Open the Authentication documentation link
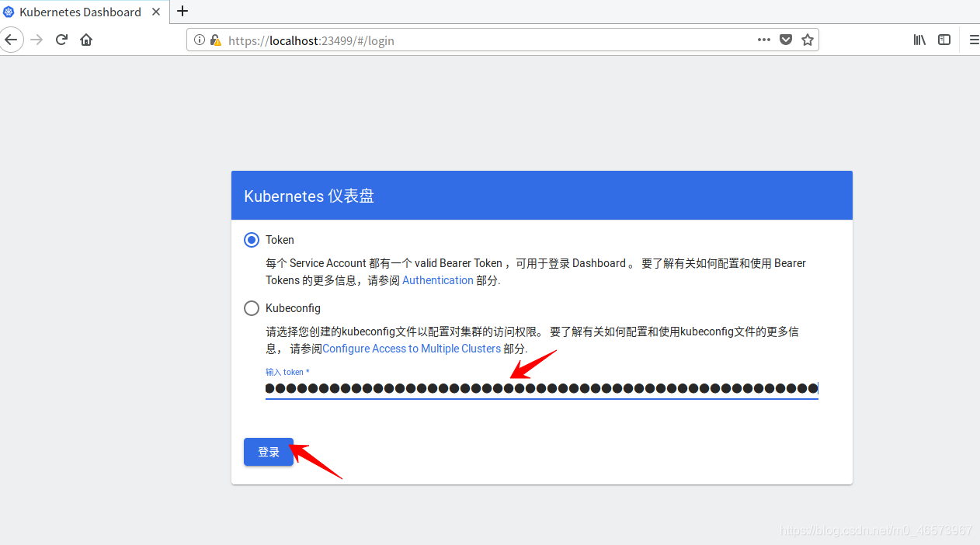This screenshot has height=545, width=980. click(x=438, y=280)
